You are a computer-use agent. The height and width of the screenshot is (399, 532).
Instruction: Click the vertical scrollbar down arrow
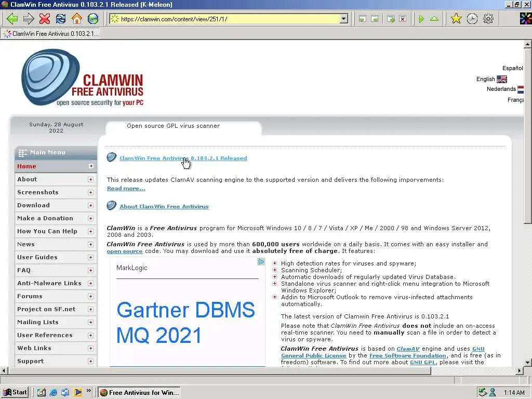[528, 362]
